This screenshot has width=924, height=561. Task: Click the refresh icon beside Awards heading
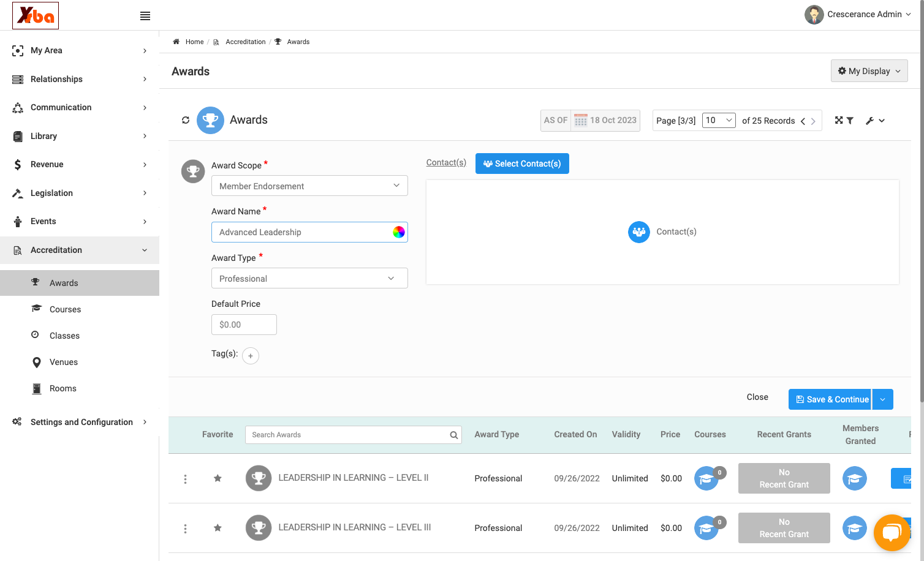click(186, 120)
